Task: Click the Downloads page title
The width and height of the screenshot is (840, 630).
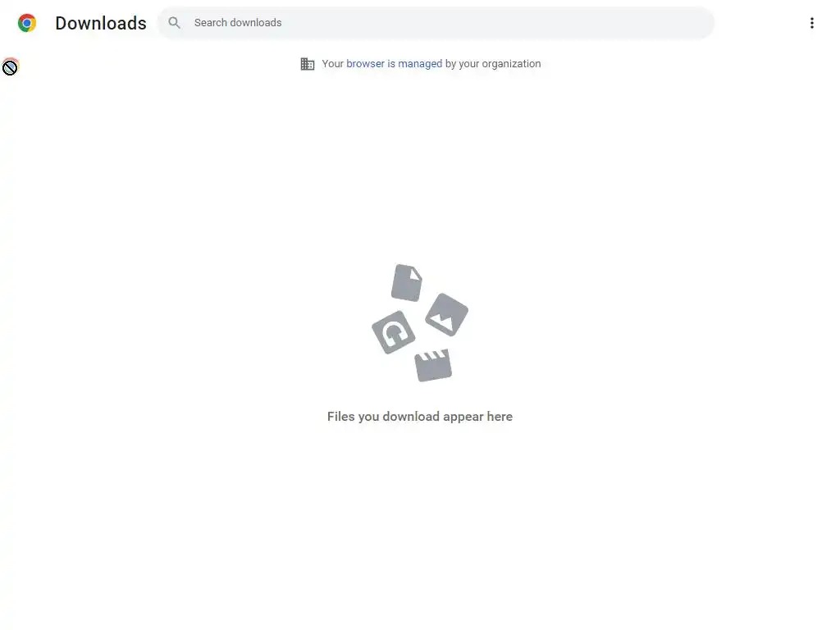Action: [101, 23]
